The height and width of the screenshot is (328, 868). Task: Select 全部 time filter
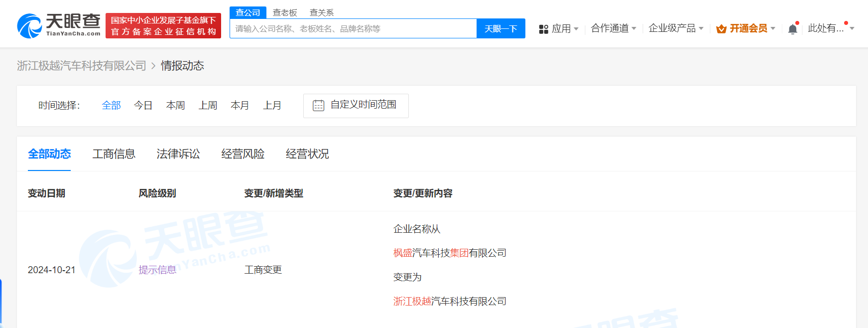point(111,105)
